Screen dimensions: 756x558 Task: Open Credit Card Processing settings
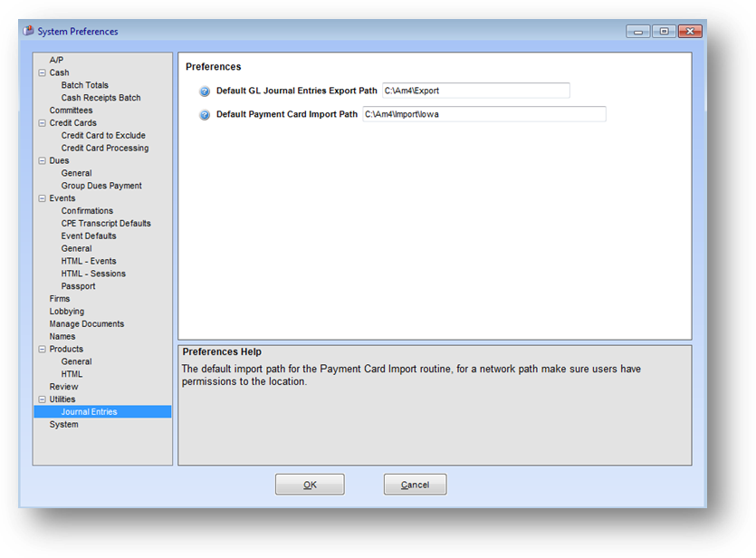coord(105,148)
